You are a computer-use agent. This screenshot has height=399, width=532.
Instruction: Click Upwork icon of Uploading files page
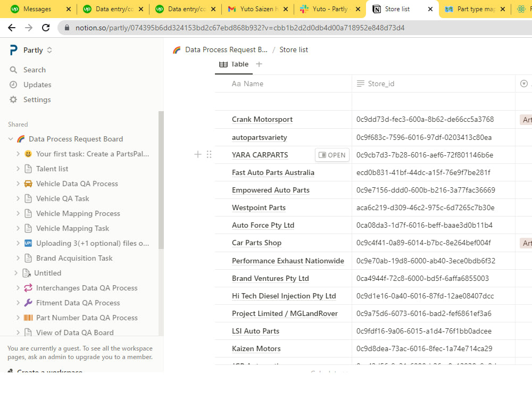click(x=28, y=243)
